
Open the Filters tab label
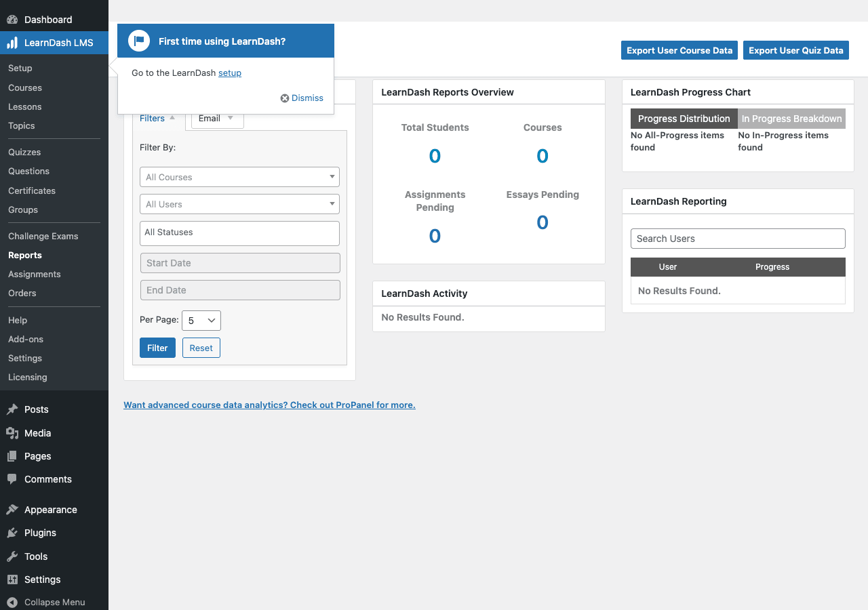pyautogui.click(x=152, y=118)
